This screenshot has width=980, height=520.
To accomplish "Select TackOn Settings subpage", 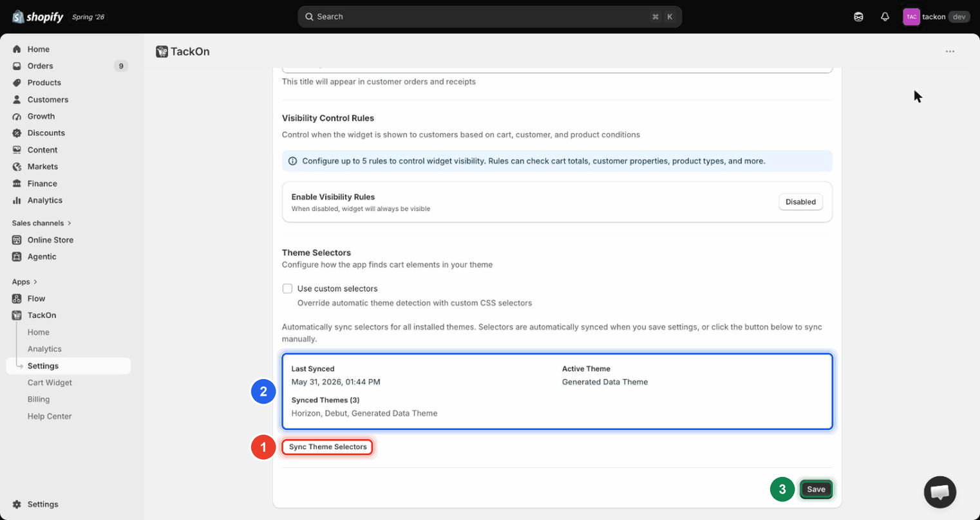I will (43, 366).
